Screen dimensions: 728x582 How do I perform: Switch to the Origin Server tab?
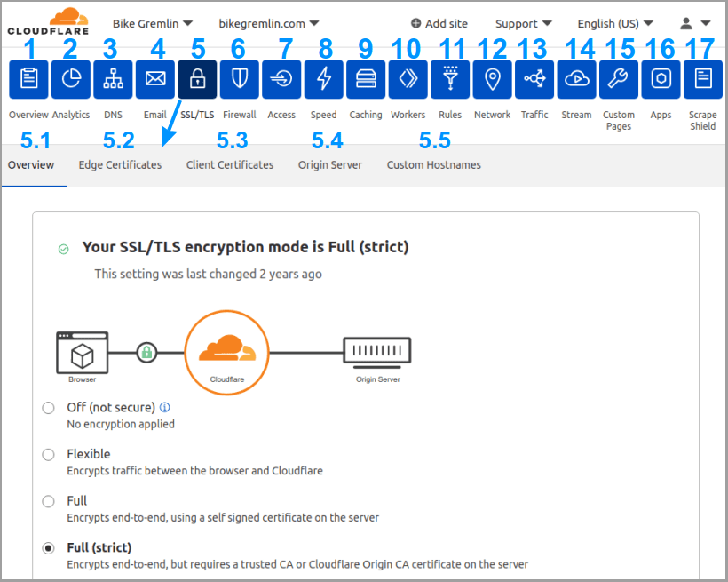[x=330, y=165]
